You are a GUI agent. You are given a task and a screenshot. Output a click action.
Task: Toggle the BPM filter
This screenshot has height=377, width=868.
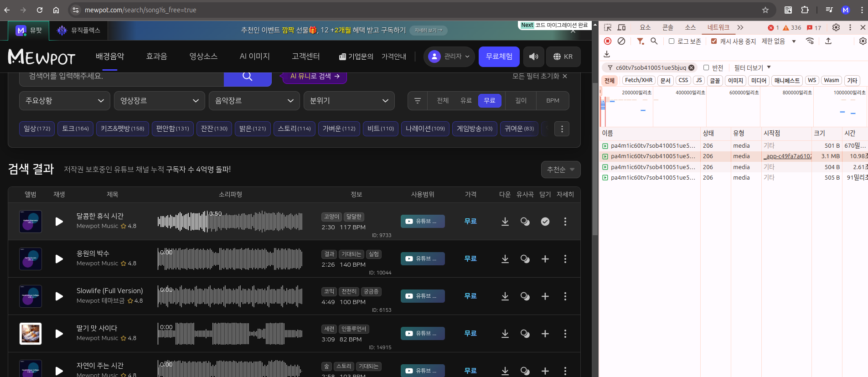pos(553,101)
